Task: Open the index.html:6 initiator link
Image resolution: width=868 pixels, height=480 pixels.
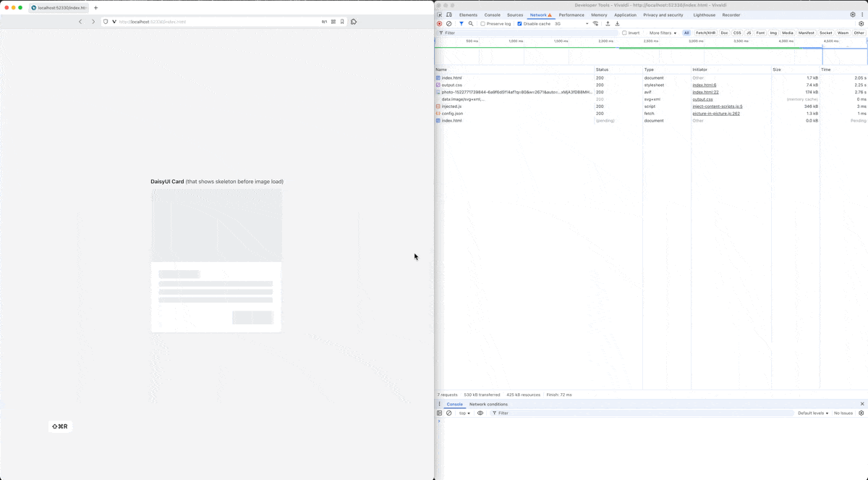Action: pyautogui.click(x=704, y=85)
